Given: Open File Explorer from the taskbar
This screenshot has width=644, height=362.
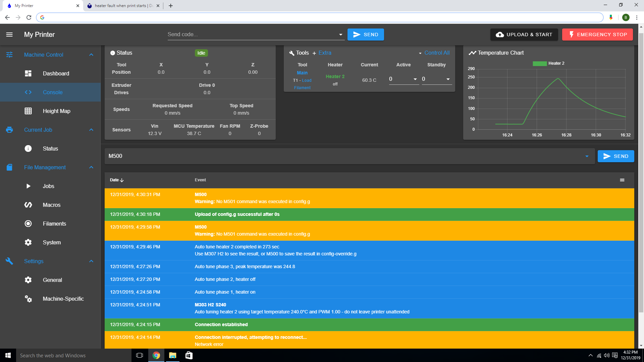Looking at the screenshot, I should (x=173, y=355).
